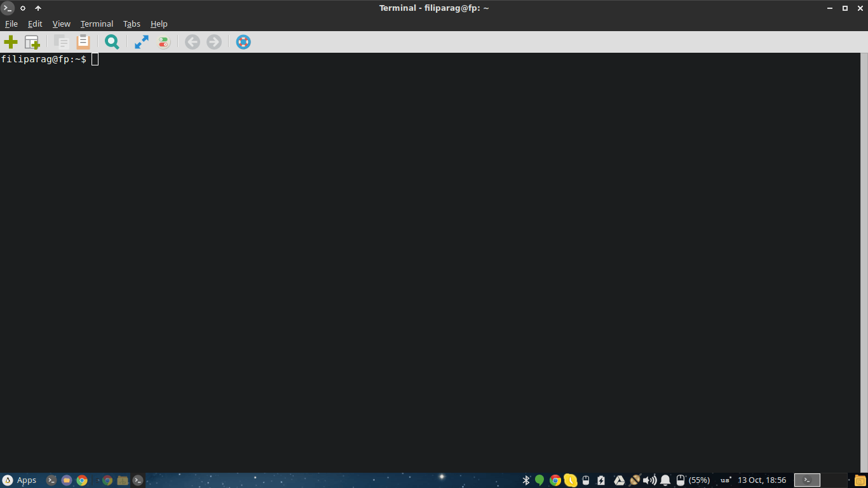Open the Google Drive tray icon
The image size is (868, 488).
(619, 480)
